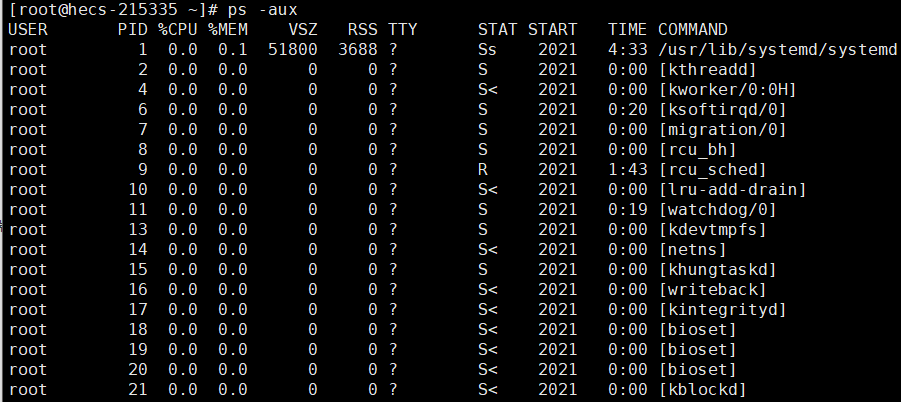901x402 pixels.
Task: Click the 'ps -aux' command text
Action: click(263, 10)
